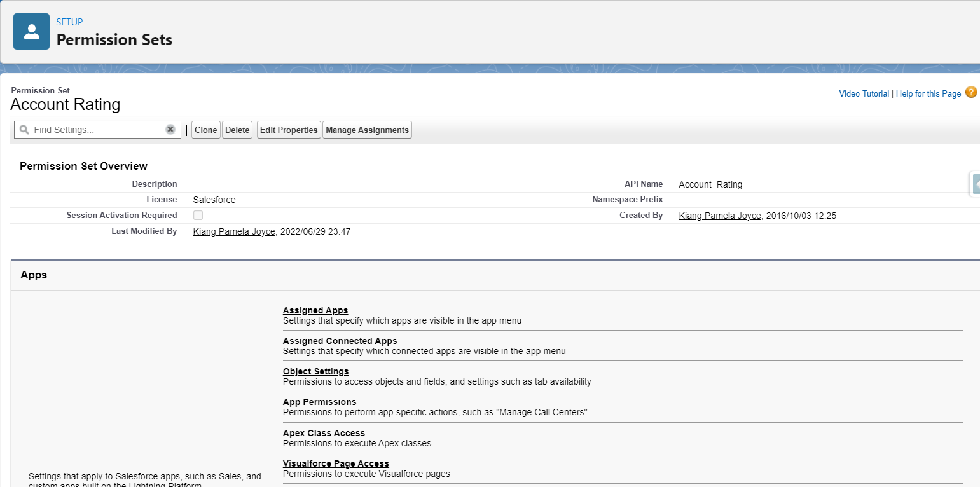Screen dimensions: 980x487
Task: Open the Video Tutorial link
Action: click(x=864, y=93)
